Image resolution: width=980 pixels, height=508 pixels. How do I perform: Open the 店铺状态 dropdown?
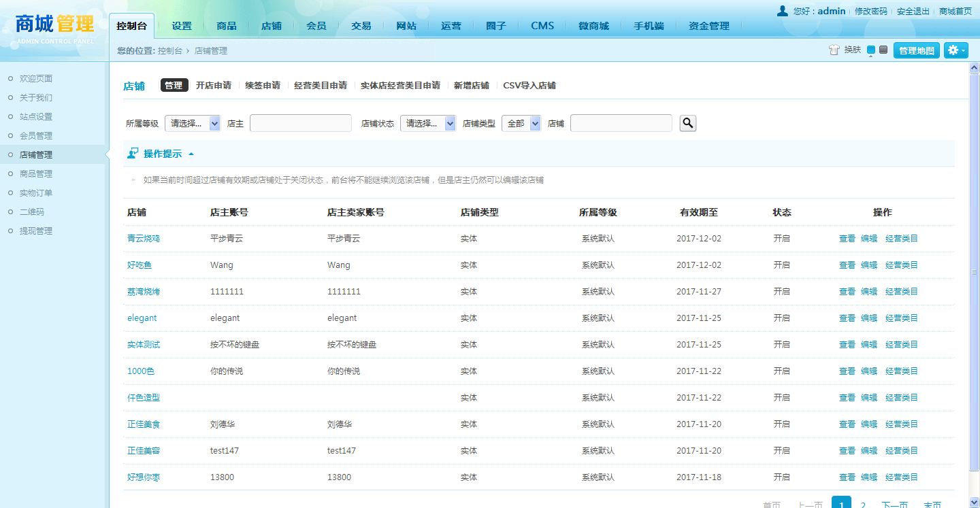coord(428,123)
